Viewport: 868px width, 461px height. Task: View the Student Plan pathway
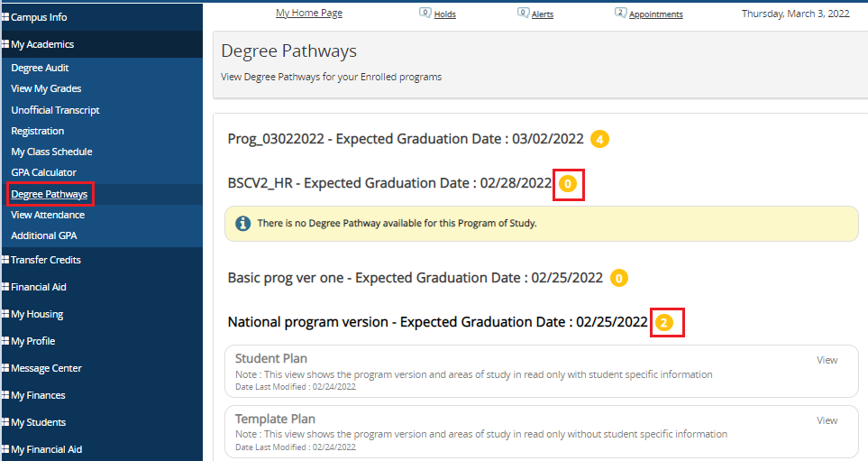pyautogui.click(x=827, y=360)
